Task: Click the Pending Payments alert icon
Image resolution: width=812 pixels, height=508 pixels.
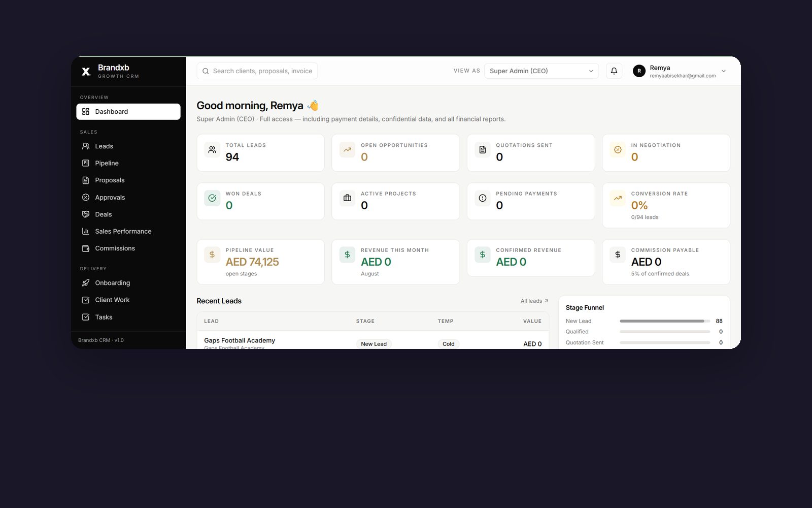Action: [x=483, y=198]
